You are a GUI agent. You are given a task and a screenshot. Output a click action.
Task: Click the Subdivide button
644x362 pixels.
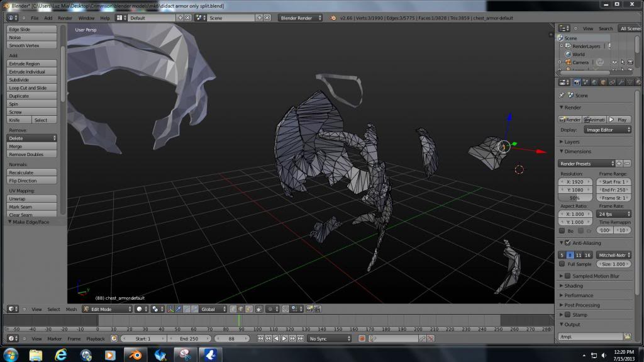(31, 80)
